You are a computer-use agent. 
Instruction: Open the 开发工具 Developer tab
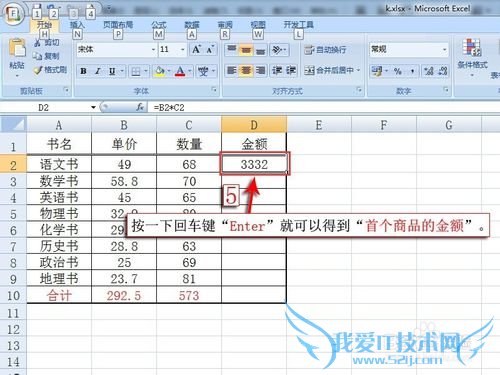299,25
